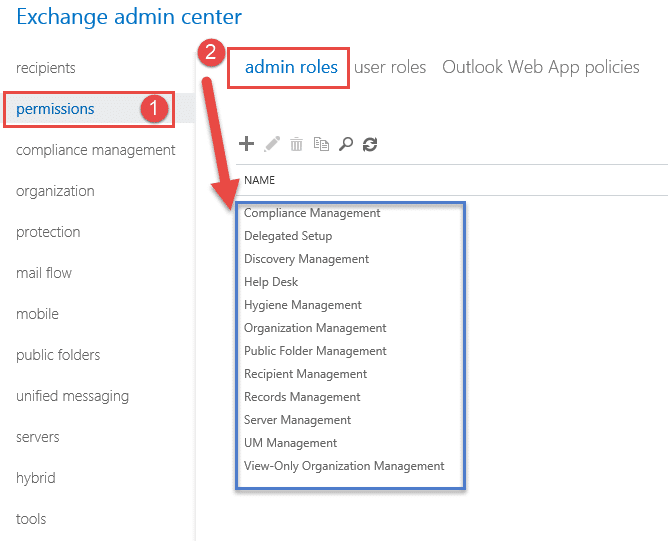The width and height of the screenshot is (668, 541).
Task: Sort the list with the NAME header
Action: click(259, 180)
